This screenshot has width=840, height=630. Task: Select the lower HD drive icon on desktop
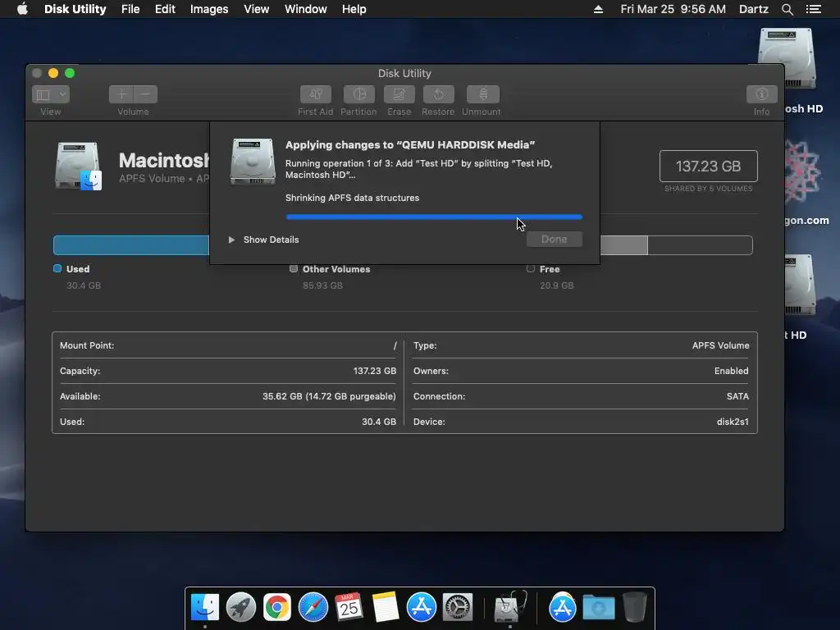[800, 286]
